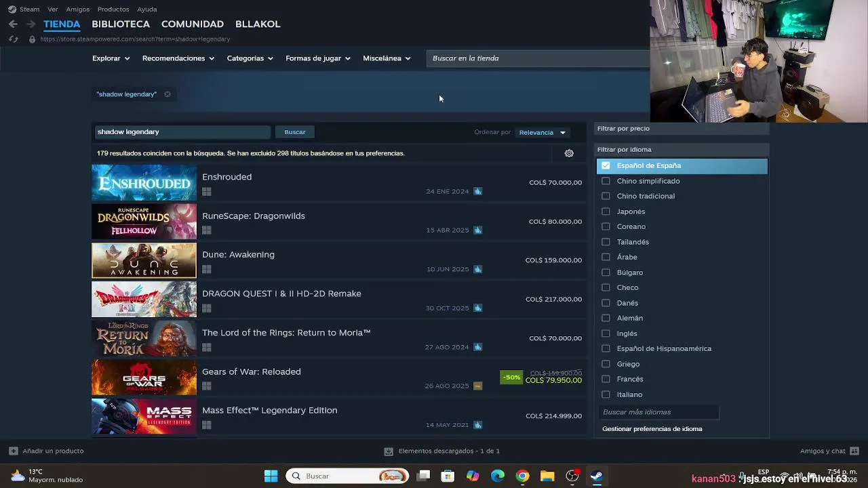The width and height of the screenshot is (868, 488).
Task: Open Microsoft Edge from the taskbar
Action: click(x=498, y=476)
